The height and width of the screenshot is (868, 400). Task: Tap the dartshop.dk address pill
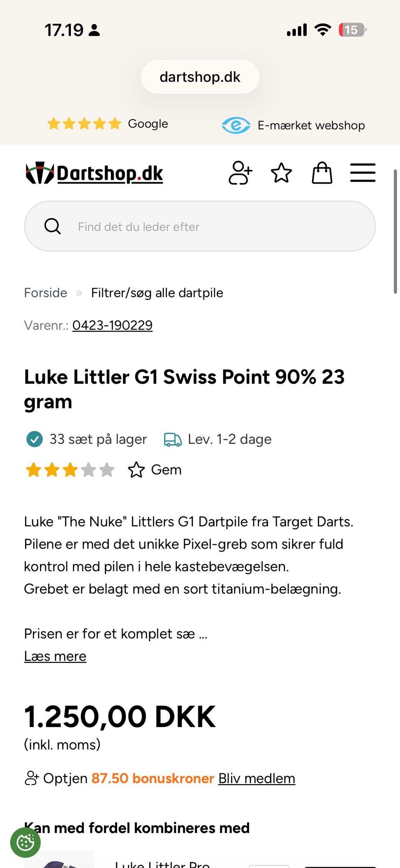[x=200, y=77]
